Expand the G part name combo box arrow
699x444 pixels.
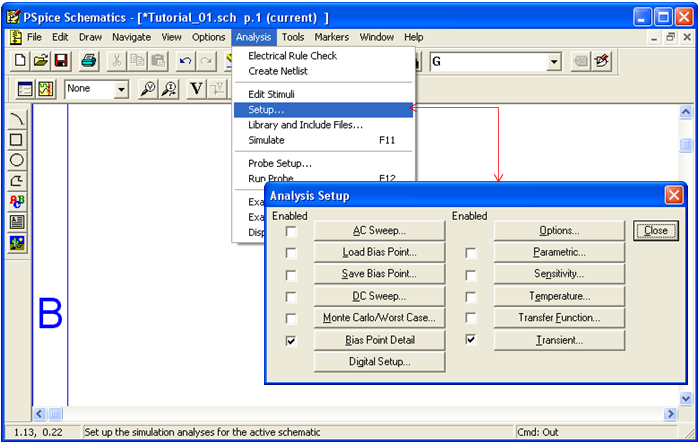point(554,62)
